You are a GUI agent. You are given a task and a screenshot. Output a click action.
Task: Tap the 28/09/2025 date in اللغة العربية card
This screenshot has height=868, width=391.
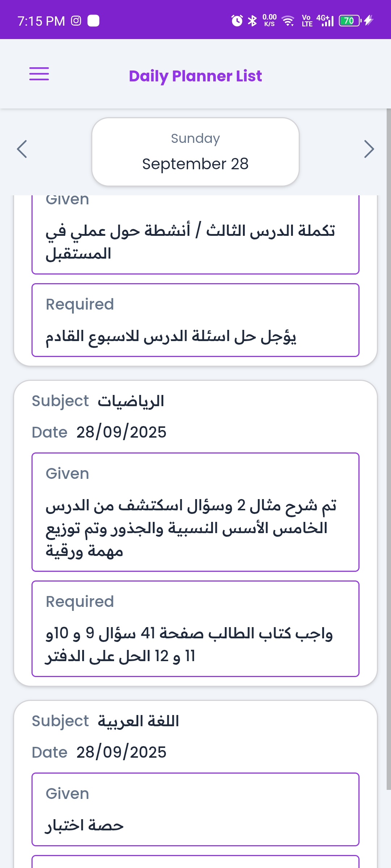(121, 752)
